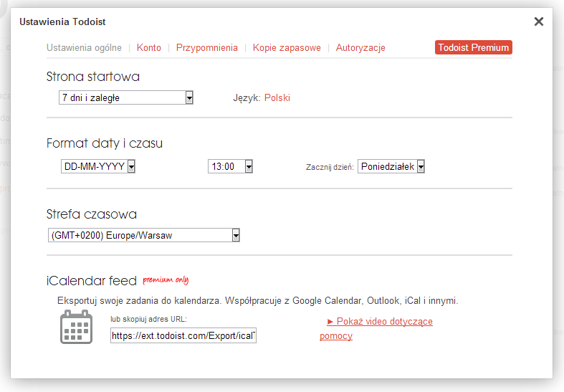The width and height of the screenshot is (564, 392).
Task: Switch to the Konto tab
Action: pyautogui.click(x=148, y=47)
